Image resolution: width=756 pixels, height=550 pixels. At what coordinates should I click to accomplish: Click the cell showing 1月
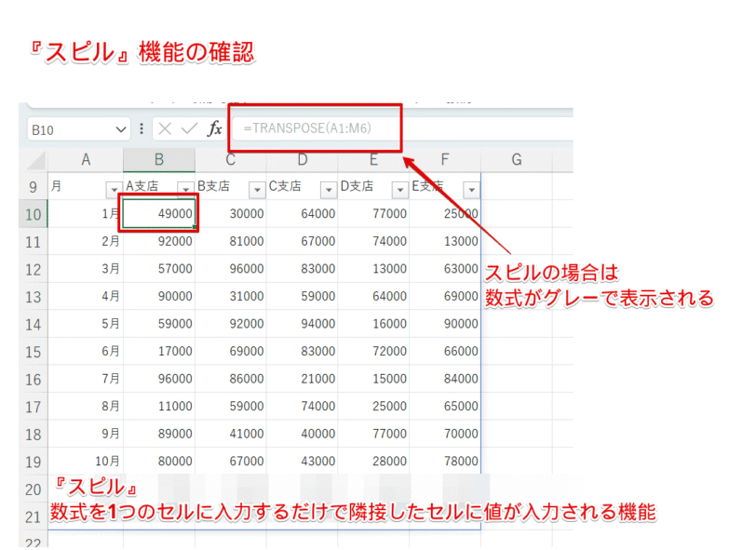[86, 213]
